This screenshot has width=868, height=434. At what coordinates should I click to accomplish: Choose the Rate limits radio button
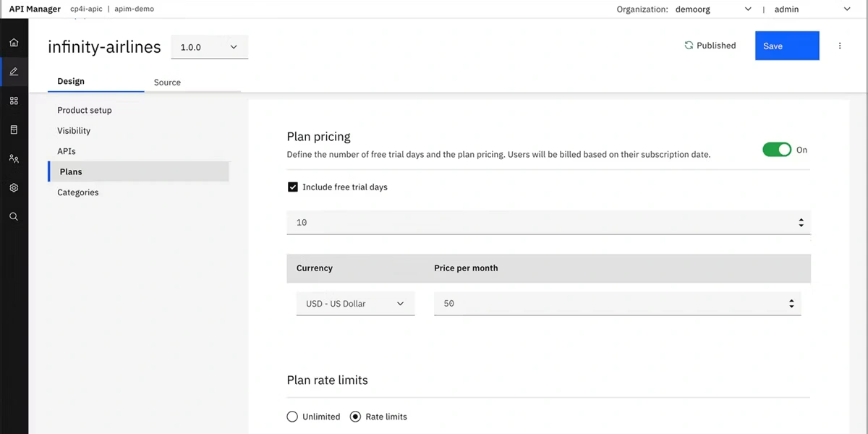pos(355,417)
